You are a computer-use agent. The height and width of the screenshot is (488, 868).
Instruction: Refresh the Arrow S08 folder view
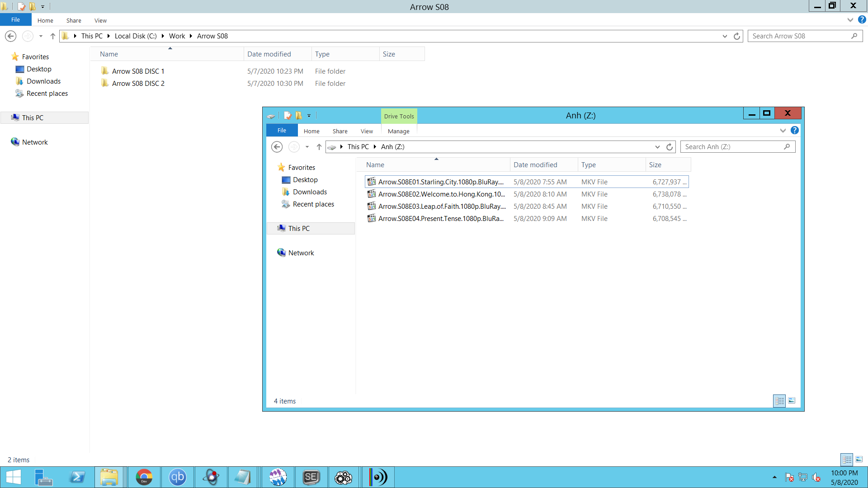click(x=737, y=36)
